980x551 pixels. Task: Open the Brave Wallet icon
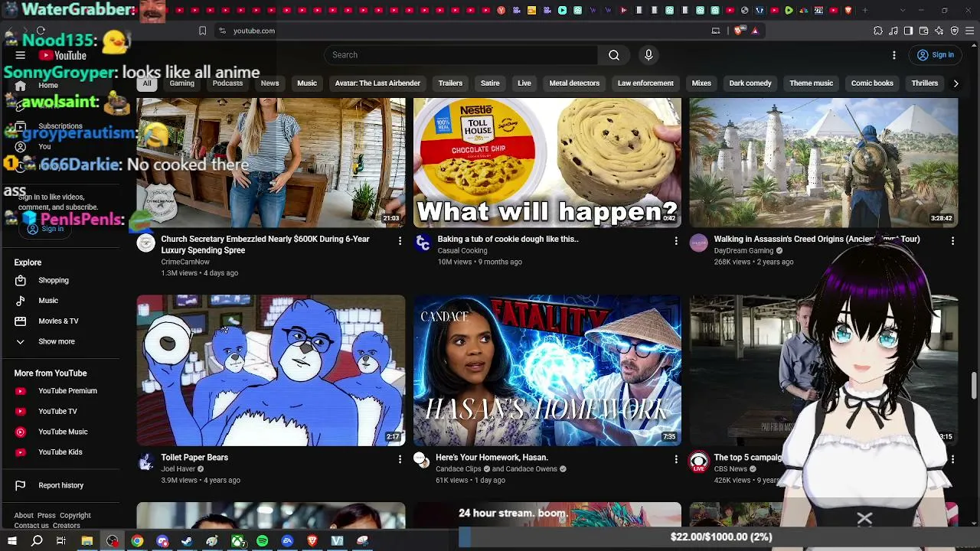(x=924, y=31)
